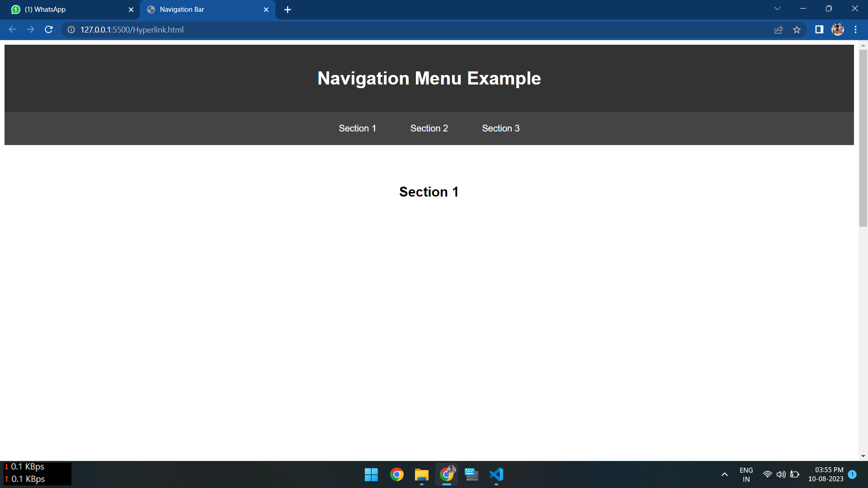Open the tab search dropdown chevron
The height and width of the screenshot is (488, 868).
coord(777,8)
